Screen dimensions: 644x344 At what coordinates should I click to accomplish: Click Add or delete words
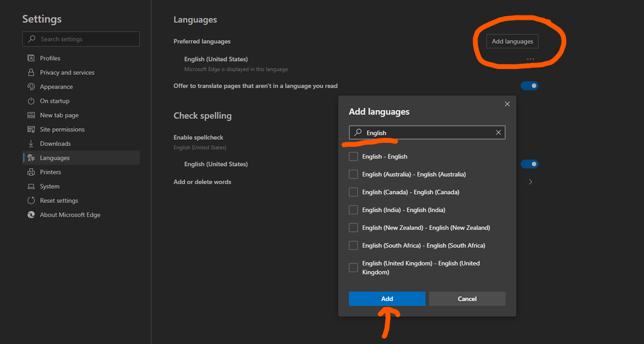(202, 182)
